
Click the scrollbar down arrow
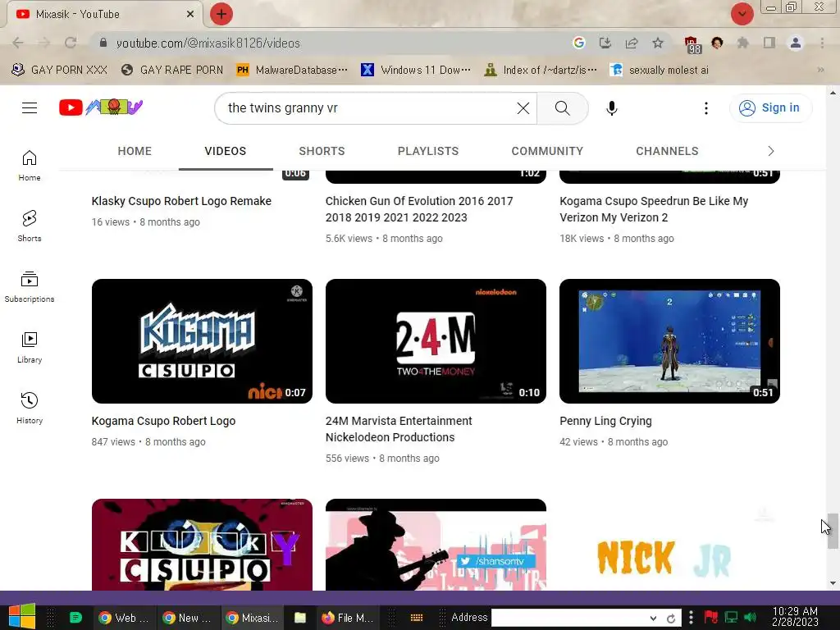point(833,583)
